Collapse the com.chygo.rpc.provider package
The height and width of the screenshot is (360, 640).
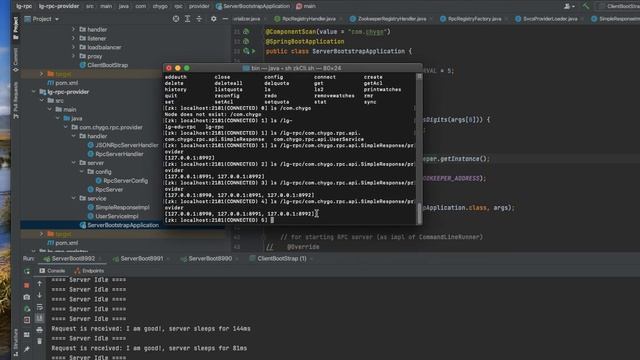pyautogui.click(x=66, y=127)
